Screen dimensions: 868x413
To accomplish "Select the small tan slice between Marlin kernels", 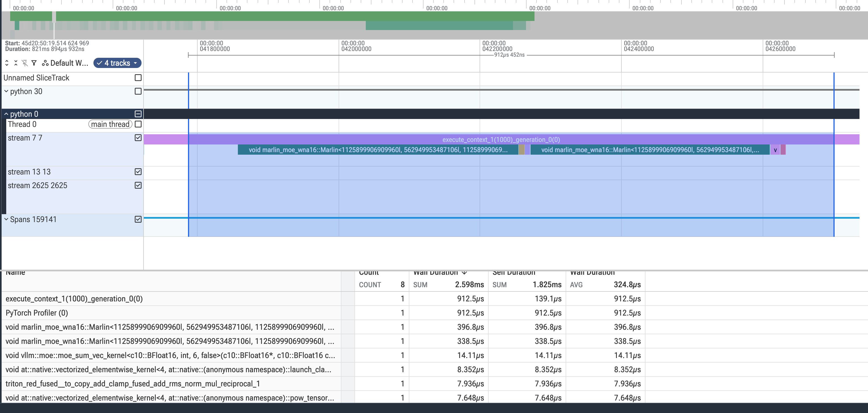I will tap(521, 150).
